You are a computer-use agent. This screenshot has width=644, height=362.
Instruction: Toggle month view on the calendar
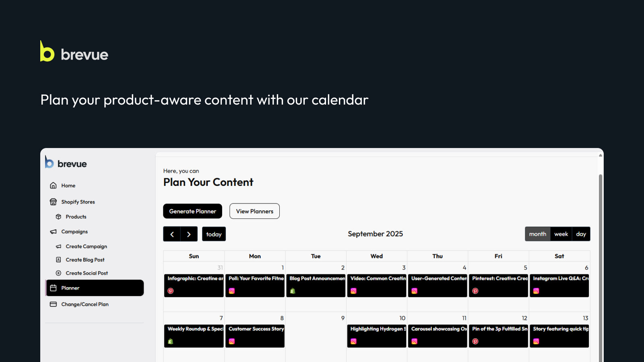pos(538,234)
